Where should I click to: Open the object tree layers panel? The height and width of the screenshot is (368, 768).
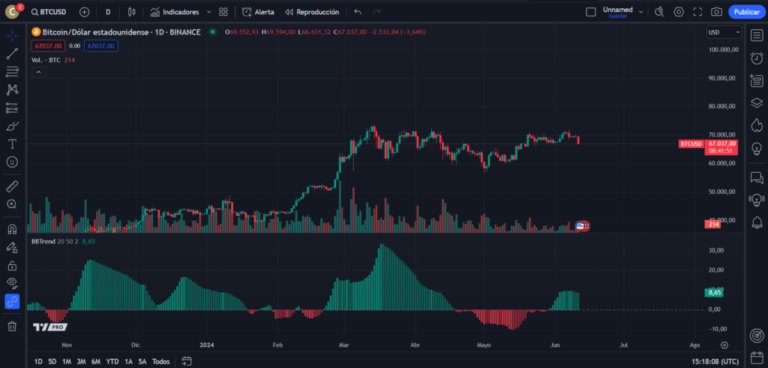tap(757, 103)
